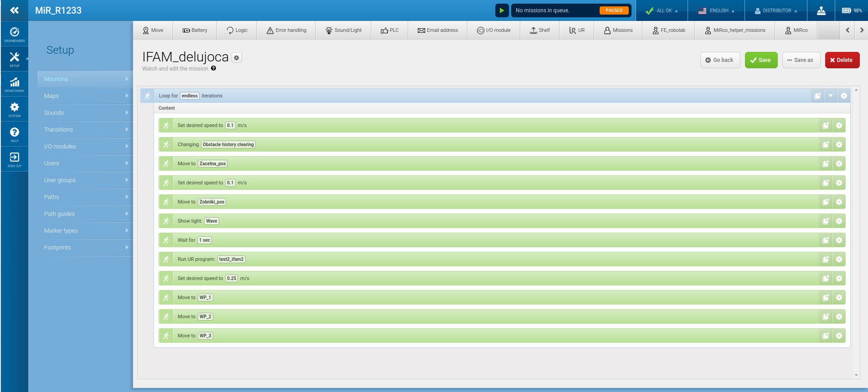868x392 pixels.
Task: Open the Footprints sidebar item
Action: pos(85,247)
